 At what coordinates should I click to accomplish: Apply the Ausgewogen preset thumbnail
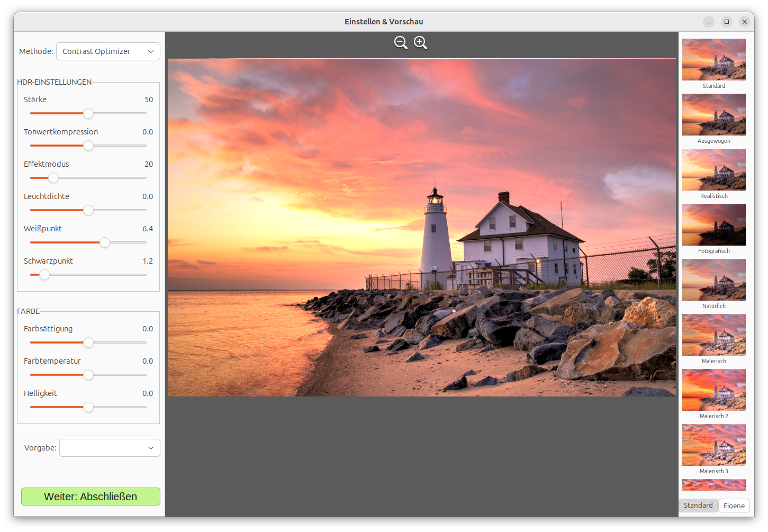[x=713, y=114]
